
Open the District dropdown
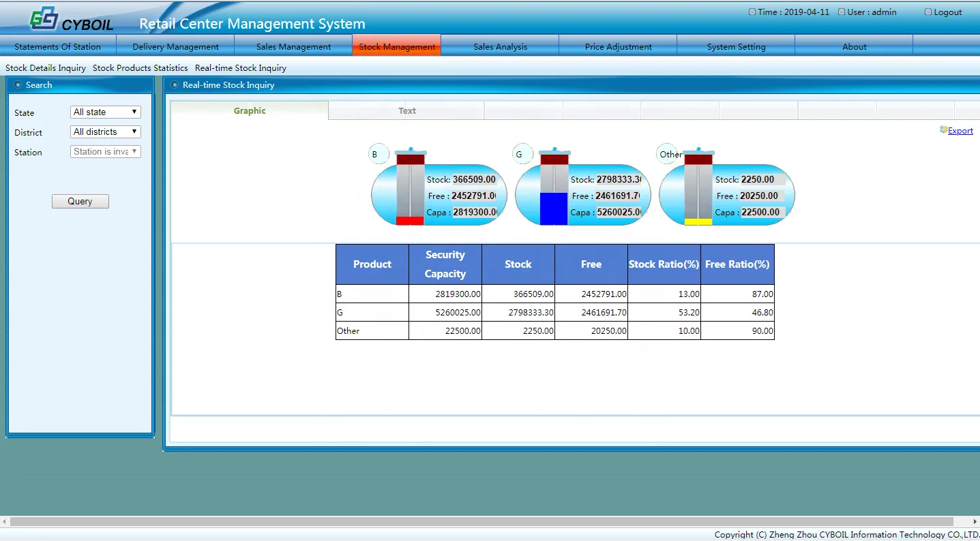point(106,132)
